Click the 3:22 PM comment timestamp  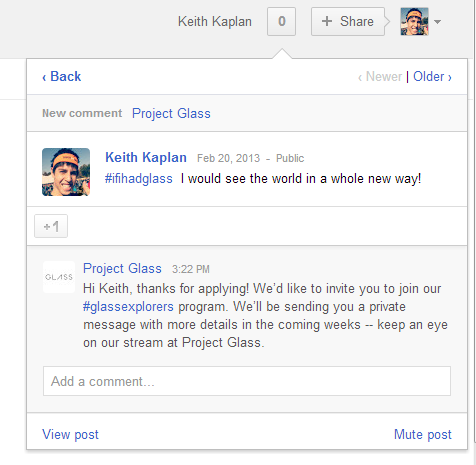tap(191, 269)
